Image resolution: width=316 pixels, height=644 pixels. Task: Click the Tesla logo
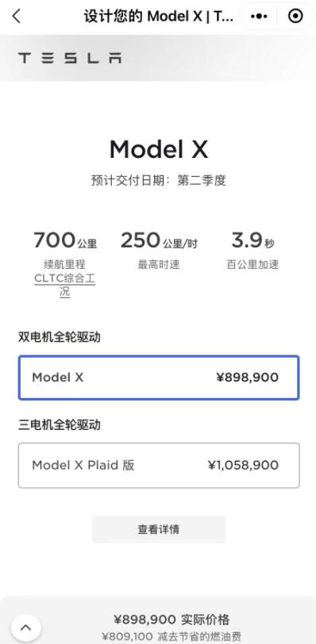tap(70, 58)
